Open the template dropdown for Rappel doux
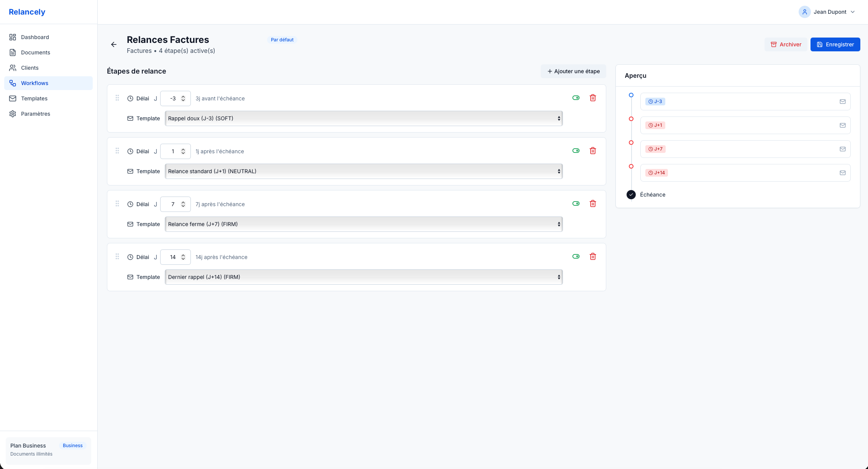Screen dimensions: 868x469 pos(363,118)
